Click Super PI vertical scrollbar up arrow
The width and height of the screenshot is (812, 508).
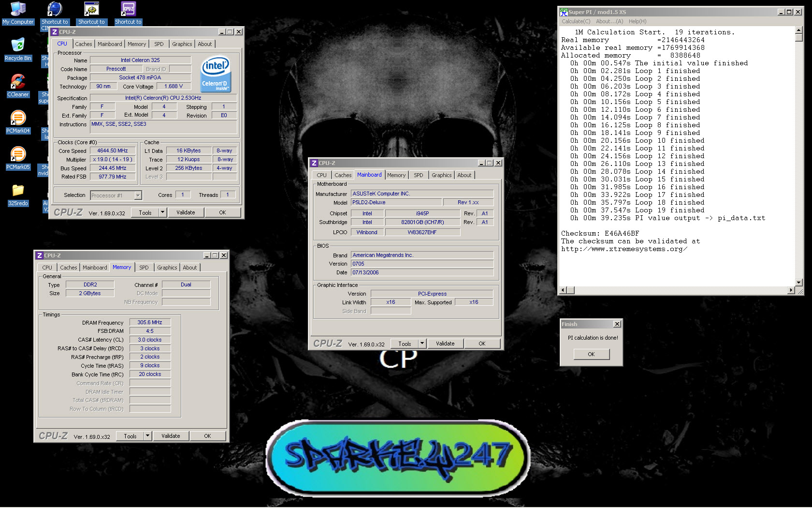point(798,30)
